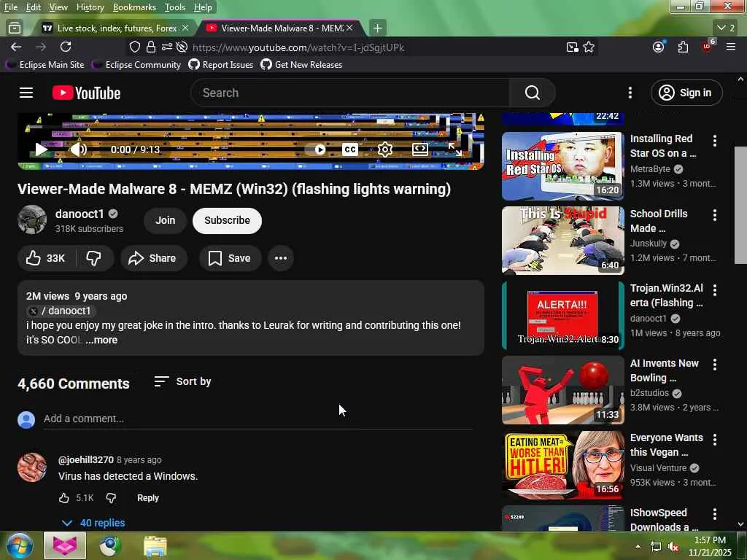Subscribe to danooct1

click(x=228, y=220)
